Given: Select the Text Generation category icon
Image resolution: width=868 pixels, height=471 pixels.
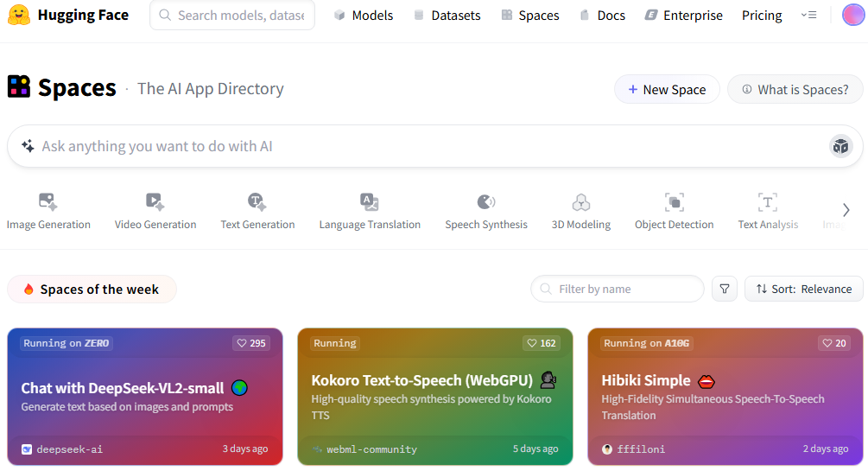Looking at the screenshot, I should [x=257, y=202].
